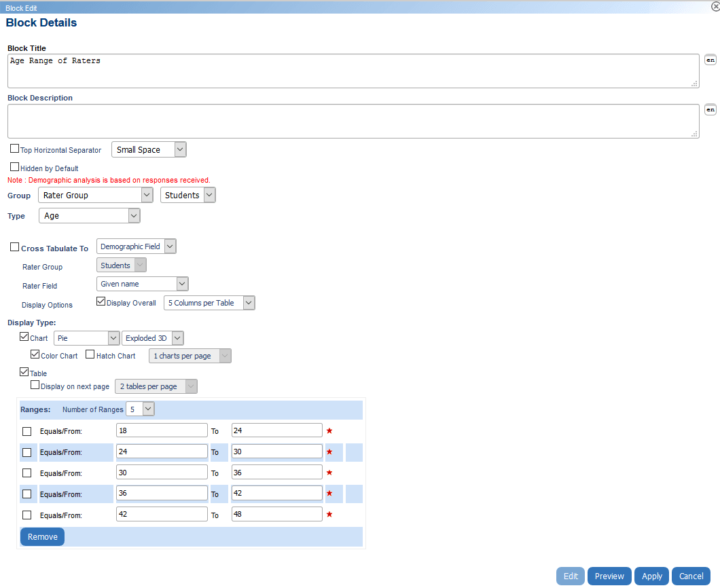This screenshot has height=588, width=720.
Task: Open the disabled Students Rater Group dropdown
Action: coord(122,265)
